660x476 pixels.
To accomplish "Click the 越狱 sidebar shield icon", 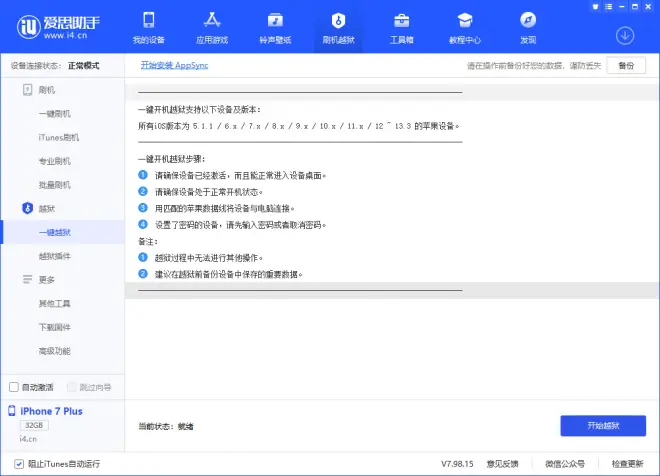I will tap(27, 208).
